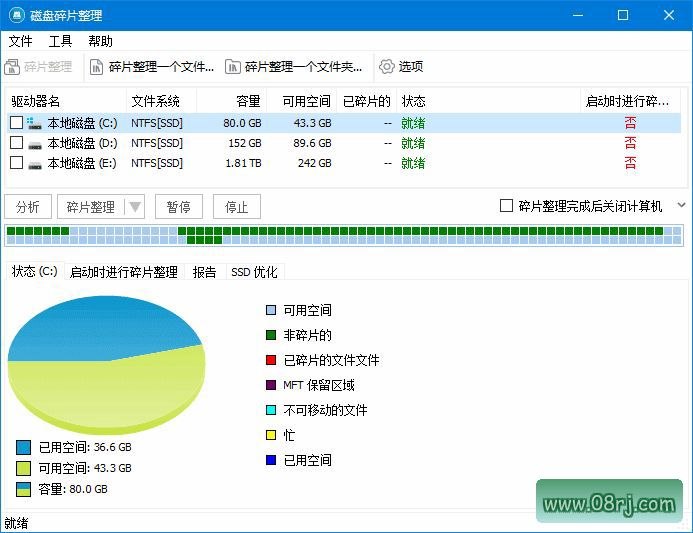Click the 启动时进行碎... column header
Viewport: 693px width, 533px height.
[630, 101]
